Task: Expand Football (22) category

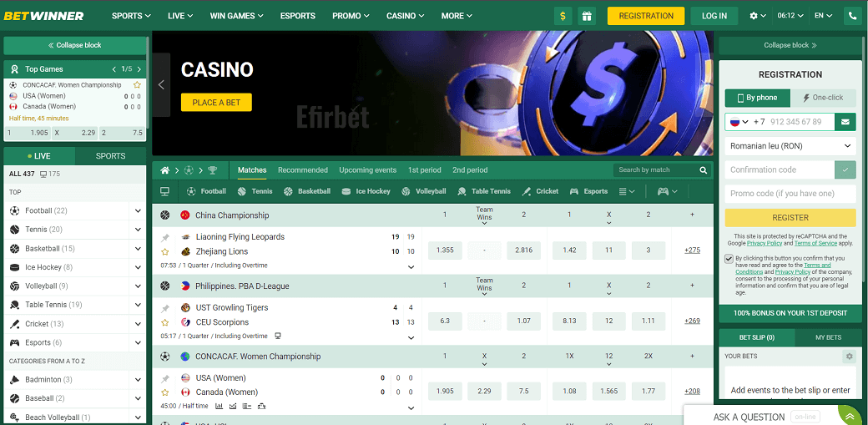Action: pos(137,210)
